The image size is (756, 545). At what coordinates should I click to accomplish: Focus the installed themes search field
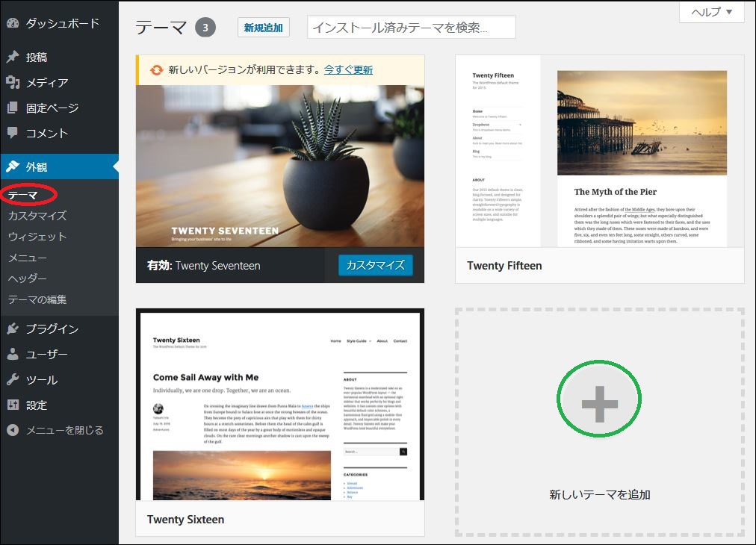coord(412,28)
